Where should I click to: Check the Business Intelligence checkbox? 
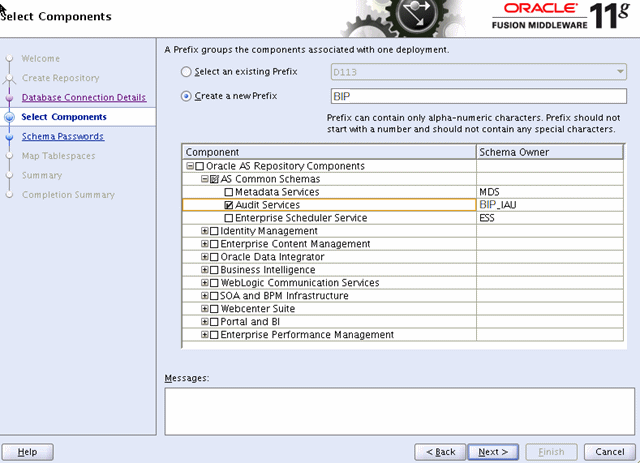pos(214,270)
